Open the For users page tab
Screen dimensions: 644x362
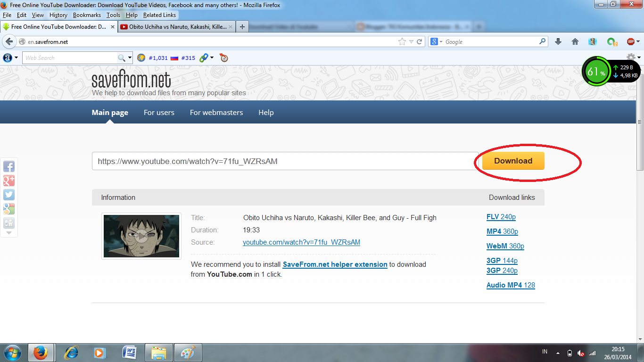pos(159,113)
